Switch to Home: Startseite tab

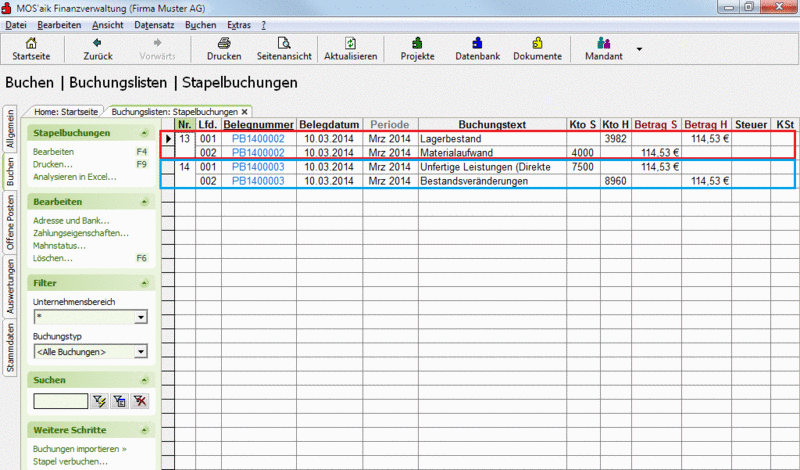pyautogui.click(x=66, y=112)
